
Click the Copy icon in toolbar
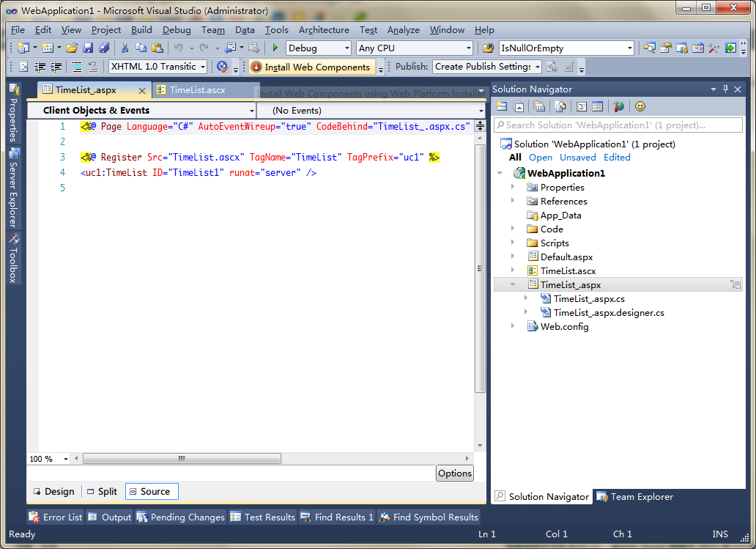tap(141, 48)
